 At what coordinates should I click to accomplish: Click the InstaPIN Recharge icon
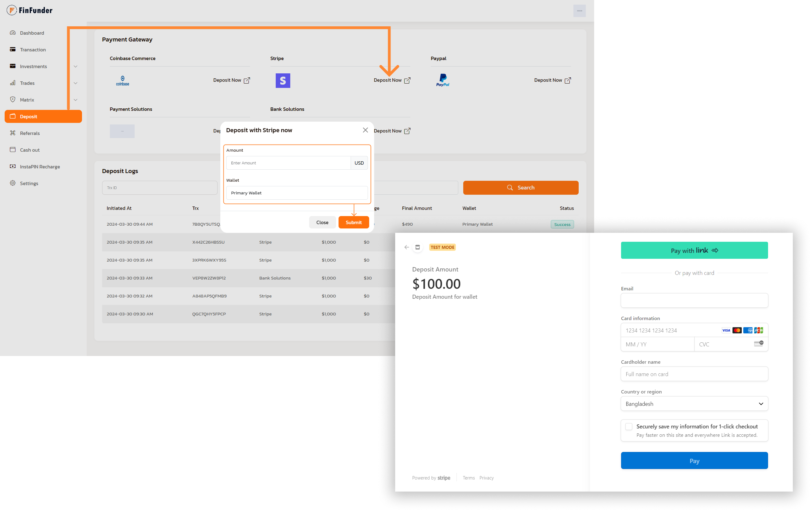[x=13, y=166]
